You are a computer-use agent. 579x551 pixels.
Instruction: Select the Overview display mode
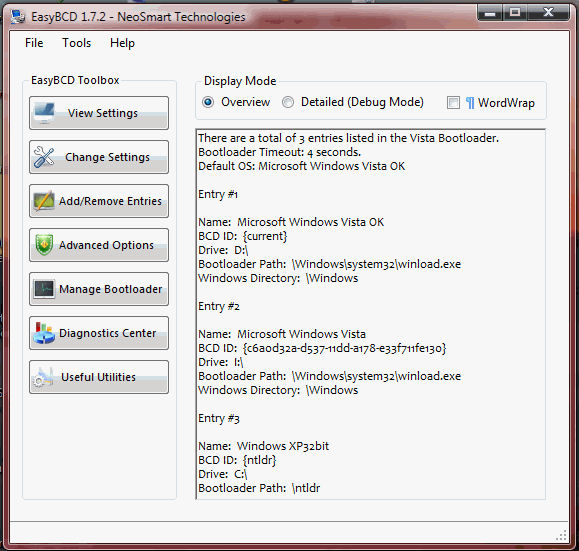[x=208, y=102]
